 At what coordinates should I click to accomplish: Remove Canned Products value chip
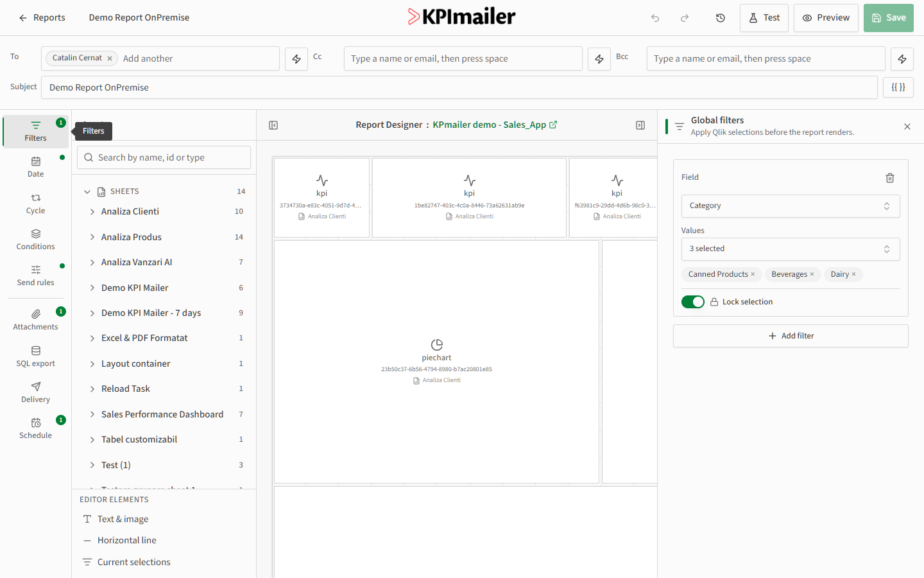(753, 274)
